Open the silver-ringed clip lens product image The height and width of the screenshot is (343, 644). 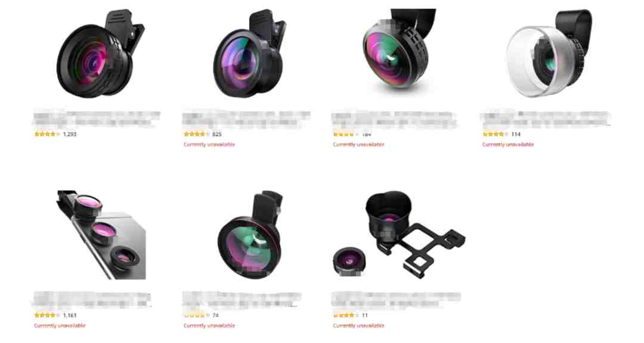[549, 54]
